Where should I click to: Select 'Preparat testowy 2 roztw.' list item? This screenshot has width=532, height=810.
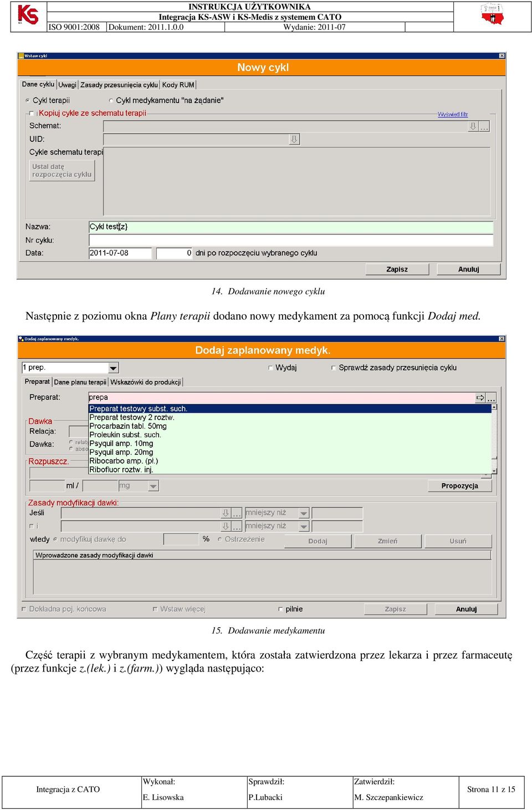290,418
